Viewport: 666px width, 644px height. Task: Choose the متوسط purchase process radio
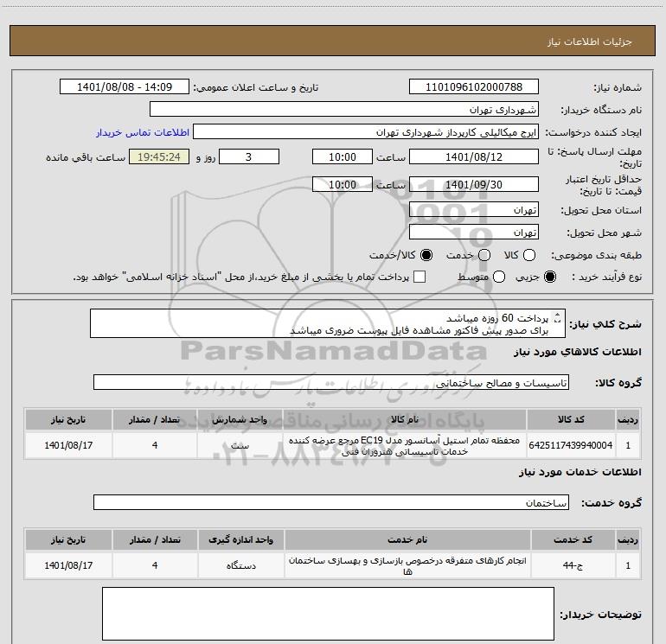point(499,277)
